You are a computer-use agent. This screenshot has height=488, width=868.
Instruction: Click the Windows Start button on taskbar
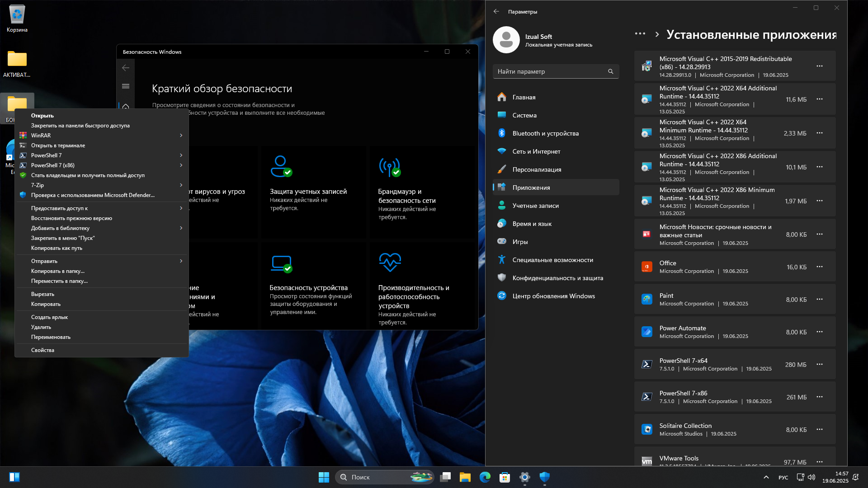point(324,477)
